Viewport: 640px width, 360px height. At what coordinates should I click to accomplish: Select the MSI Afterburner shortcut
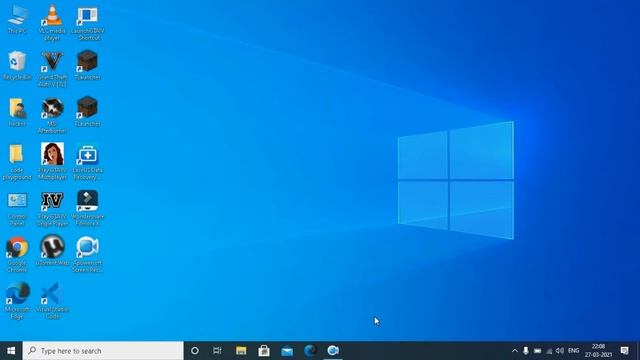[x=52, y=116]
